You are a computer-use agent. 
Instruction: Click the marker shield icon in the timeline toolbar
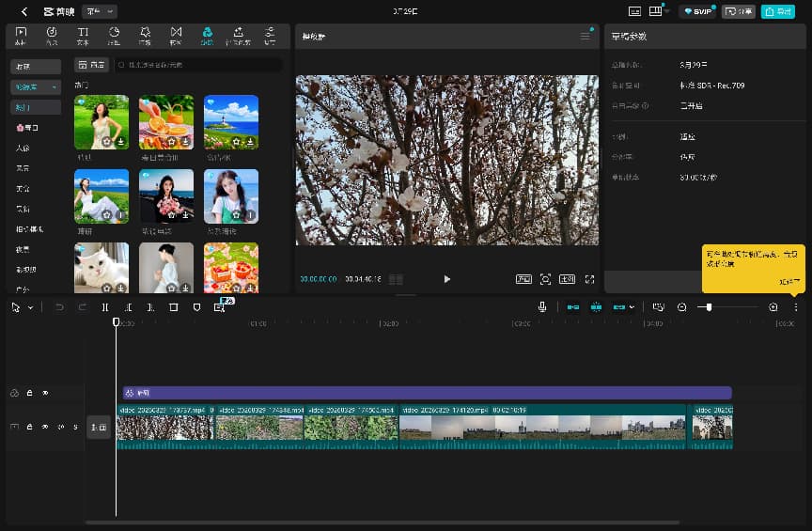point(196,307)
